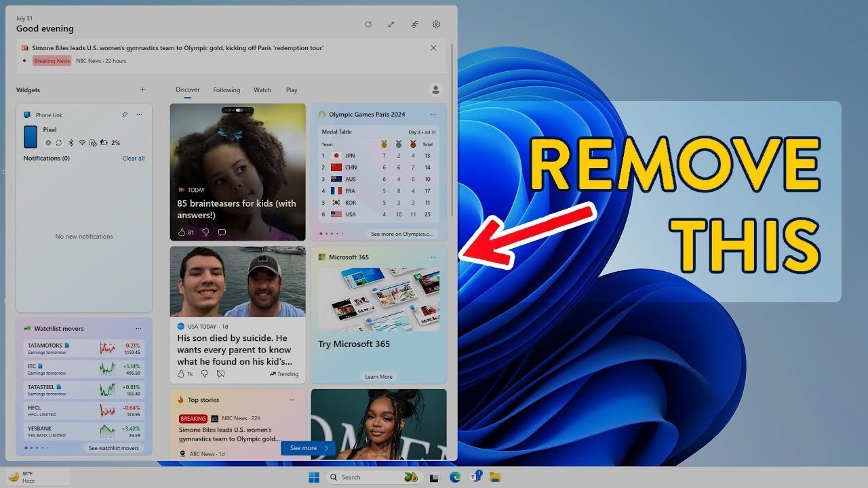Open the YESBANK stock row
Screen dimensions: 868x488
(83, 431)
